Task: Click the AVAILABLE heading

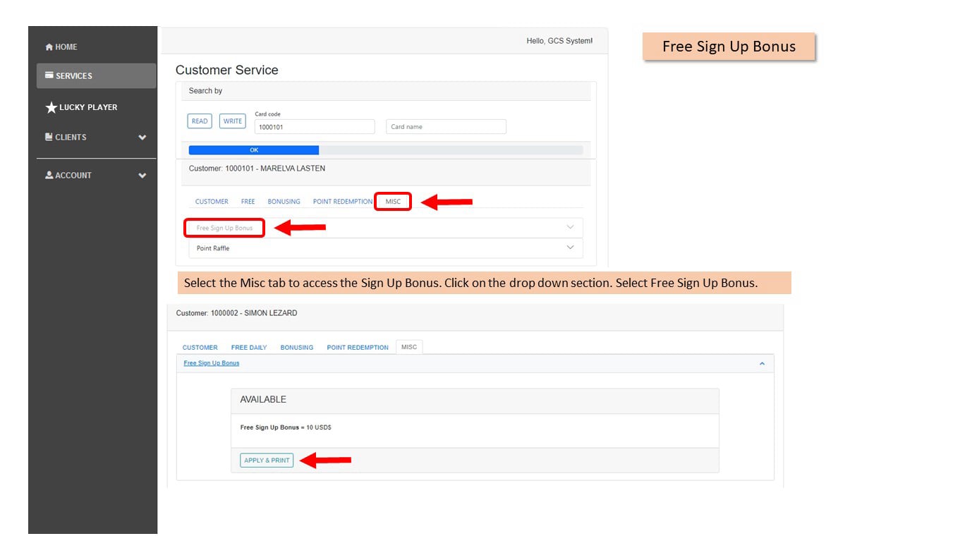Action: click(x=263, y=399)
